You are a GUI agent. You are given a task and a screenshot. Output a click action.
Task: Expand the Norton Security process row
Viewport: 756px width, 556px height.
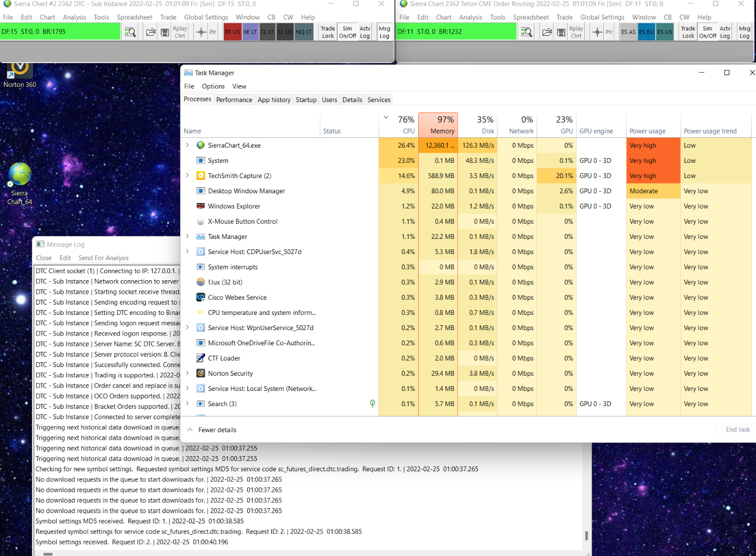click(187, 373)
